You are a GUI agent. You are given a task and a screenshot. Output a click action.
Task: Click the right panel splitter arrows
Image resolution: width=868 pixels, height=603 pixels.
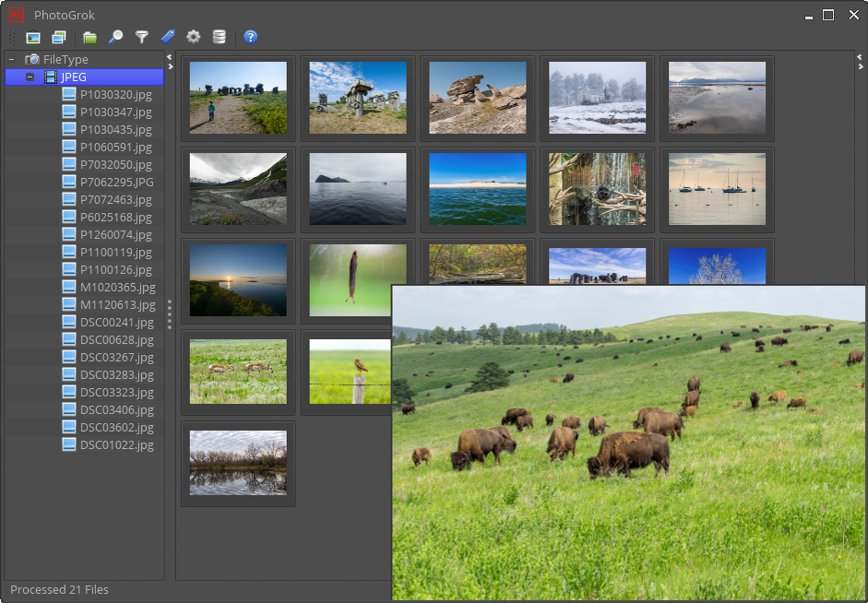(x=860, y=61)
